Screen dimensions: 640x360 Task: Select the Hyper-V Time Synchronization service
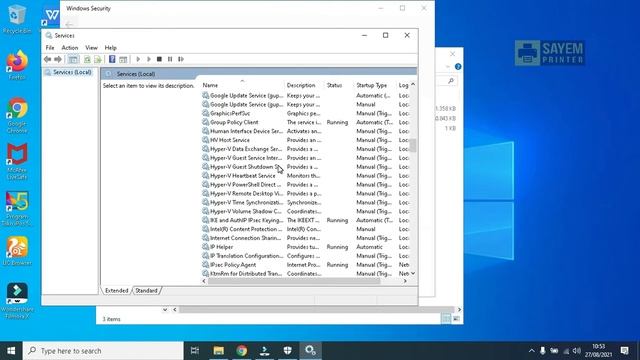[x=306, y=202]
